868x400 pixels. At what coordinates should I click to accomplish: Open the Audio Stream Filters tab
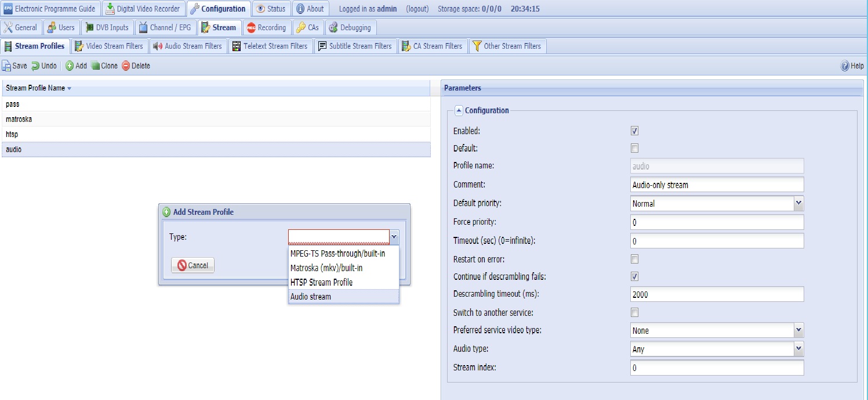[x=187, y=46]
